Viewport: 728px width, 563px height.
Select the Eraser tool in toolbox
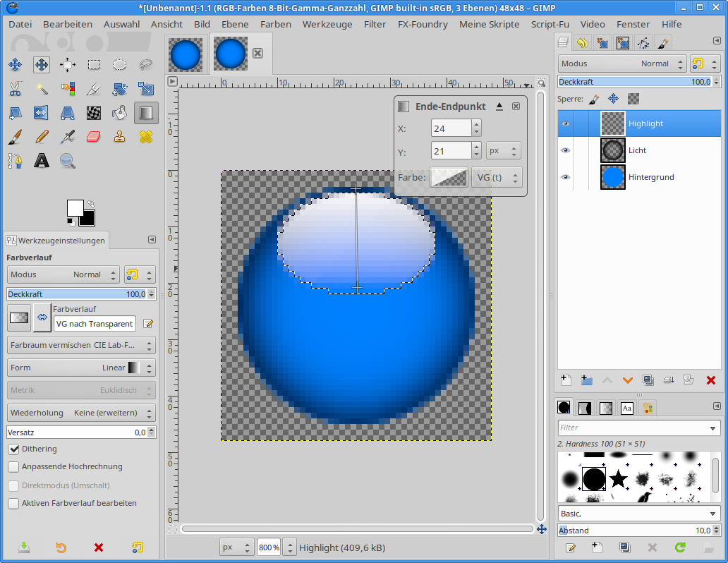93,136
